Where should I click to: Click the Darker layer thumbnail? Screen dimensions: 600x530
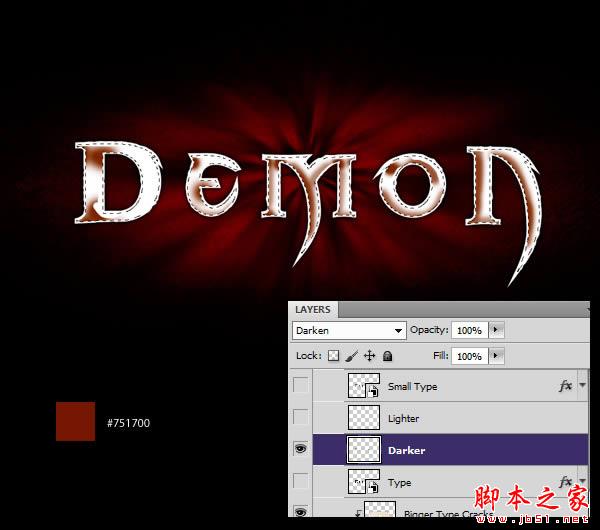point(364,449)
